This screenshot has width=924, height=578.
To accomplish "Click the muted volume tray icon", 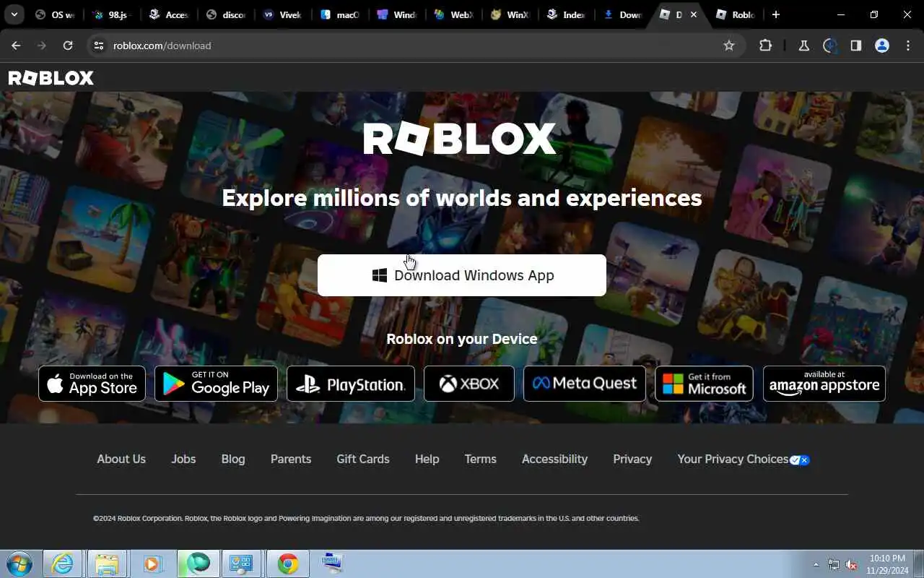I will coord(852,564).
